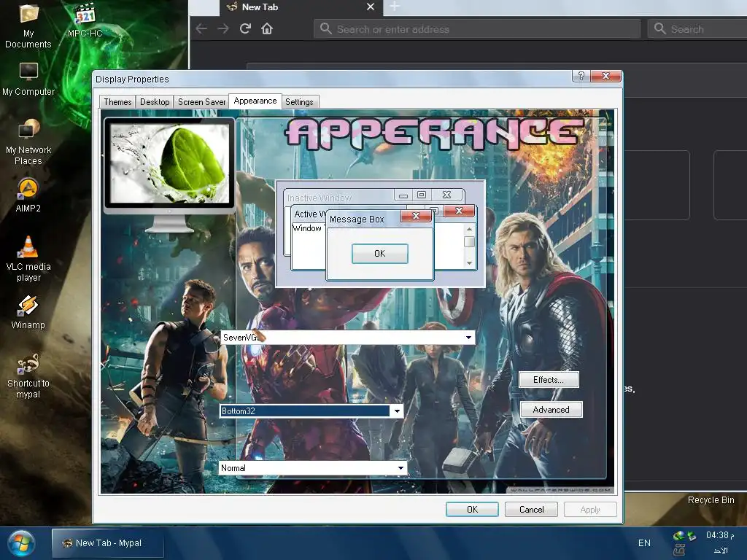Click OK in the preview Message Box
Screen dimensions: 747x560
379,254
